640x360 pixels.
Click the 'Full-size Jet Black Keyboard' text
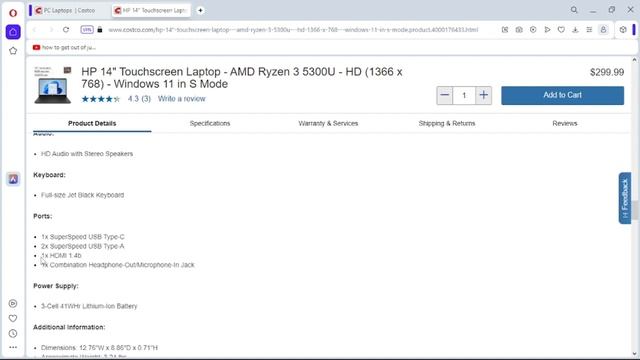[x=82, y=195]
